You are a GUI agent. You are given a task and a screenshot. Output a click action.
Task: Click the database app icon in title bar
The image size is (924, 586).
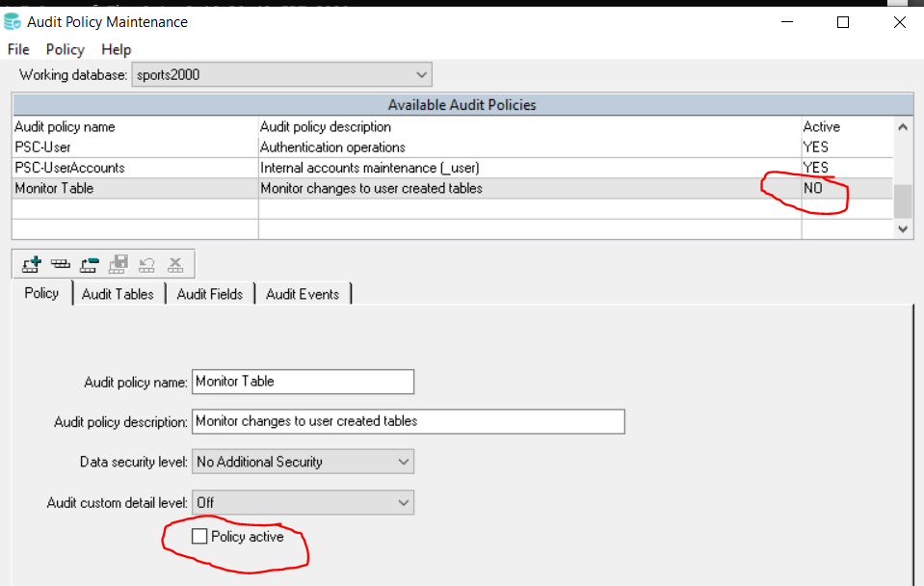click(x=13, y=22)
